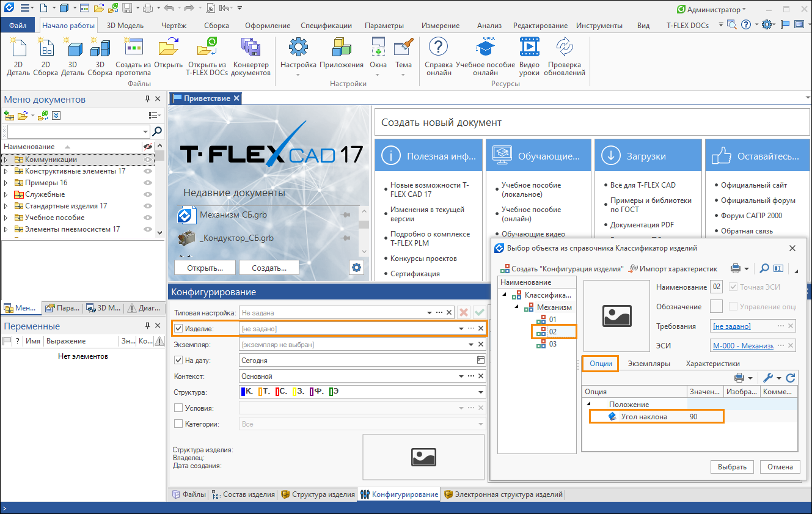Create a new 2D Деталь document
812x514 pixels.
(18, 56)
